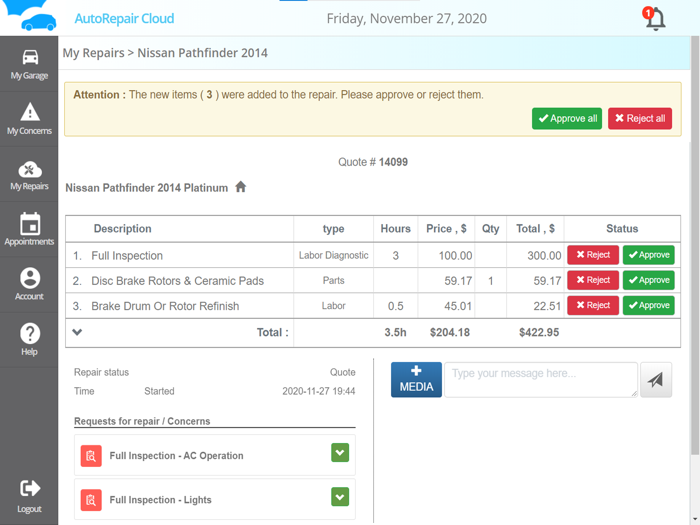Approve Brake Drum Or Rotor Refinish
Screen dimensions: 700x525
click(649, 305)
